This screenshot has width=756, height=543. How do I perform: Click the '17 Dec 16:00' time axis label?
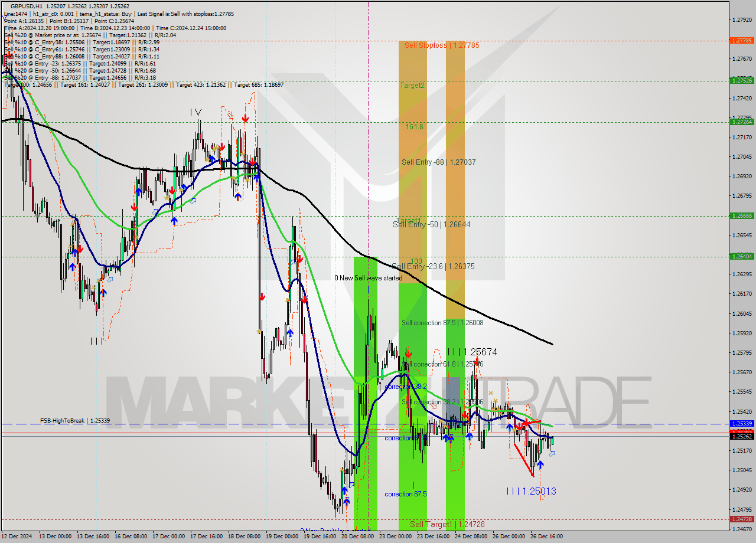click(x=206, y=537)
